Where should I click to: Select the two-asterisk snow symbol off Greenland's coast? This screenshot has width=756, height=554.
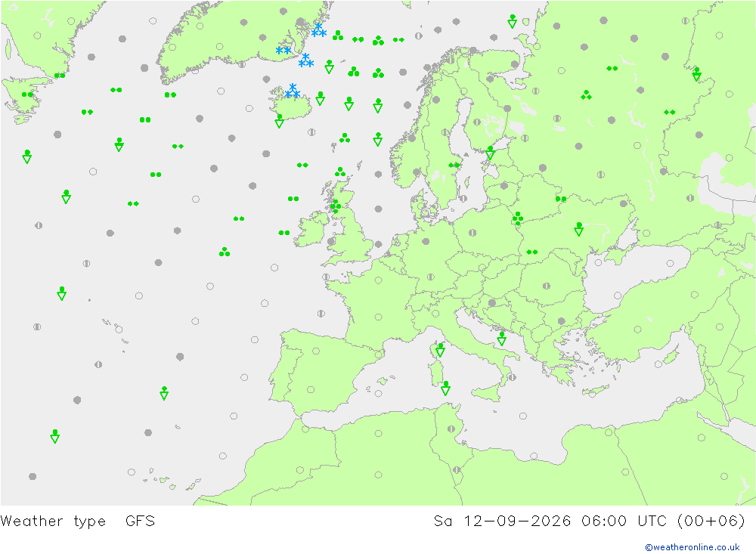coord(283,50)
